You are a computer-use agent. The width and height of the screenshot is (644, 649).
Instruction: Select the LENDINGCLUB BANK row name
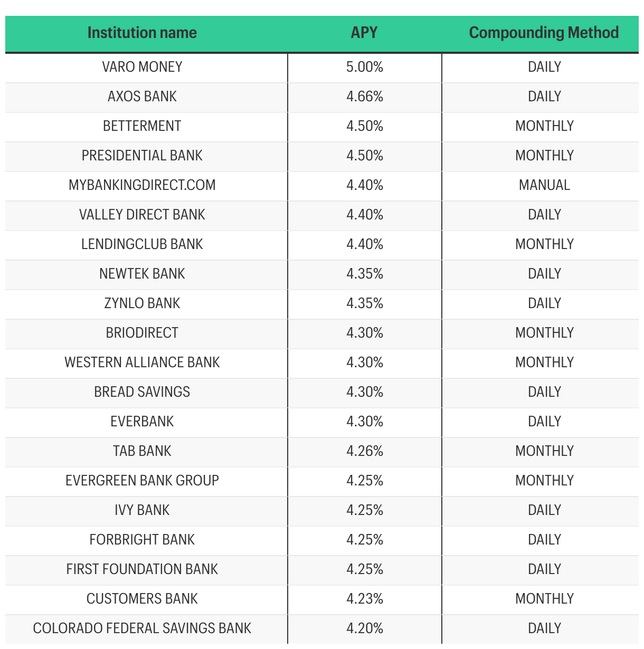(x=142, y=244)
